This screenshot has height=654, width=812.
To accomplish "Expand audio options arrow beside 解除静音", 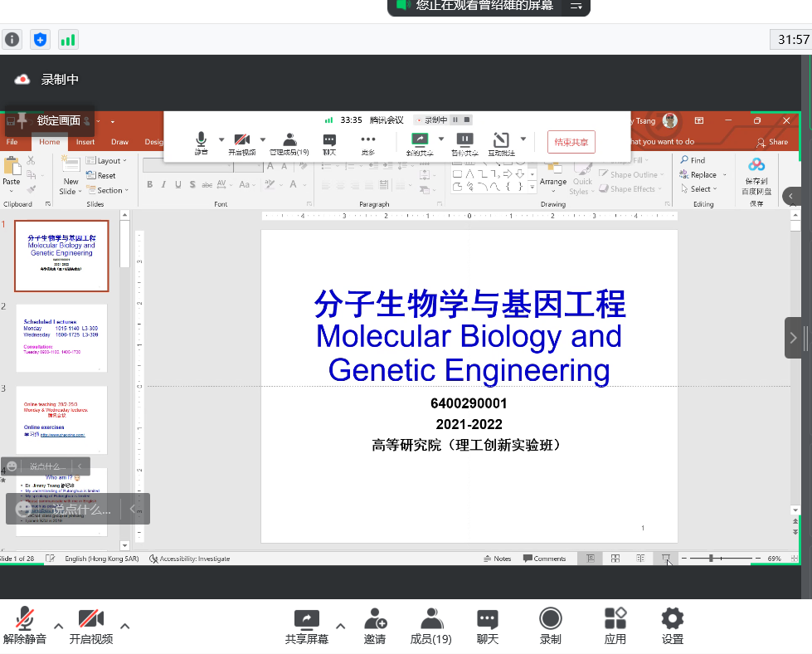I will [x=58, y=626].
